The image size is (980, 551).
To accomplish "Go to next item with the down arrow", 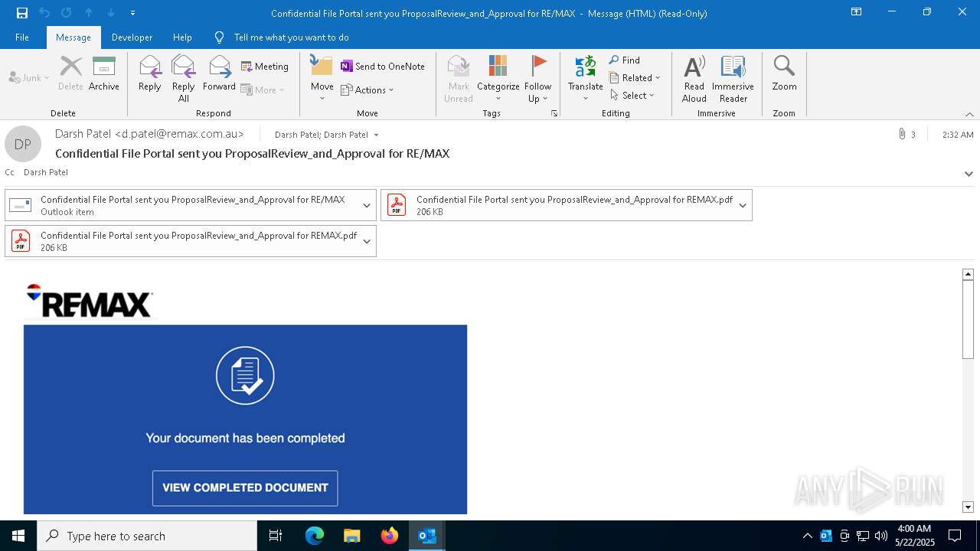I will 111,13.
